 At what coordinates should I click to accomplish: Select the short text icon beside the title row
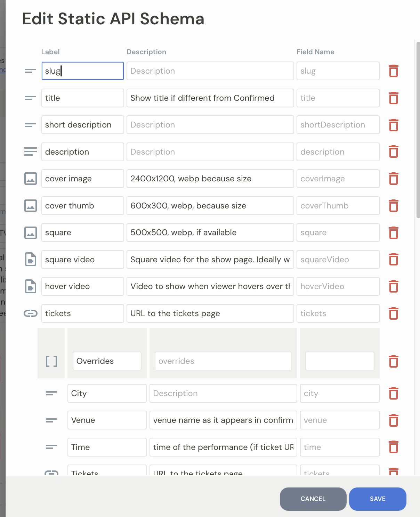coord(30,98)
